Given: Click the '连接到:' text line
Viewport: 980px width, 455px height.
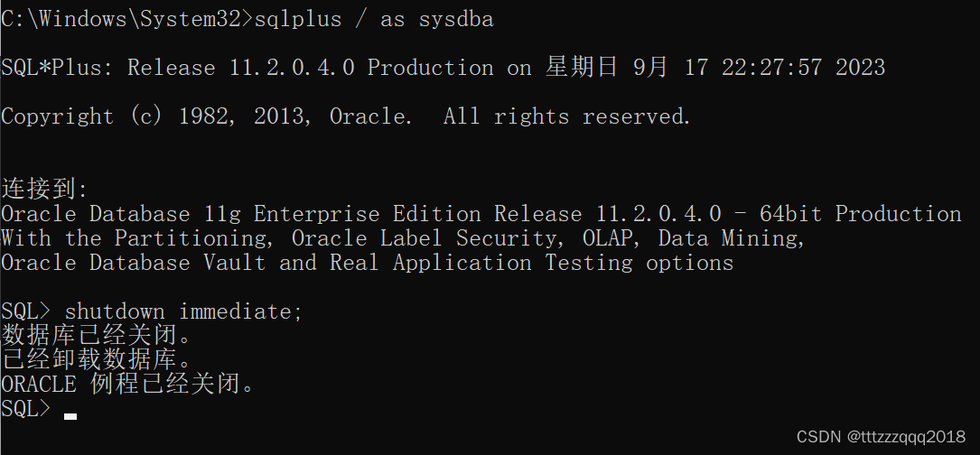Looking at the screenshot, I should pyautogui.click(x=45, y=189).
